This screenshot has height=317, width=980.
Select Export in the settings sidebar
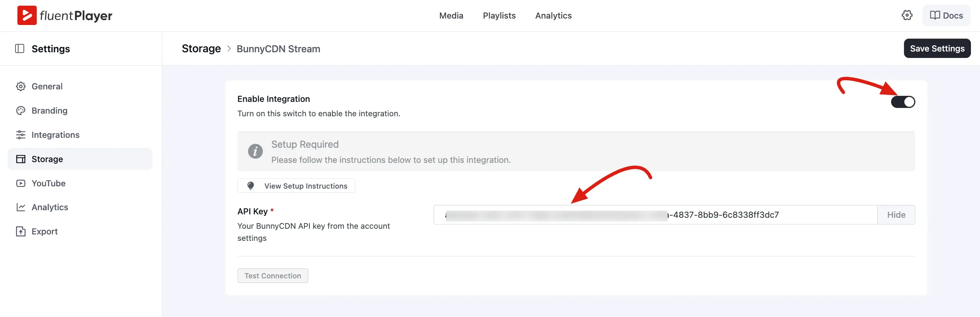click(x=80, y=232)
